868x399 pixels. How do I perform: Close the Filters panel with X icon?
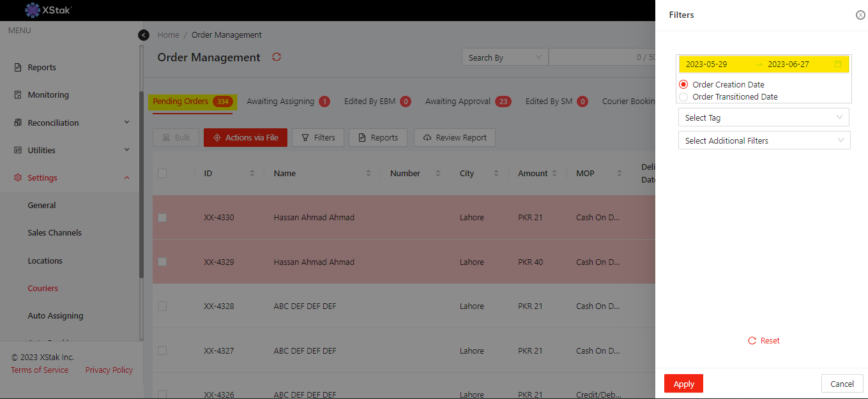860,15
